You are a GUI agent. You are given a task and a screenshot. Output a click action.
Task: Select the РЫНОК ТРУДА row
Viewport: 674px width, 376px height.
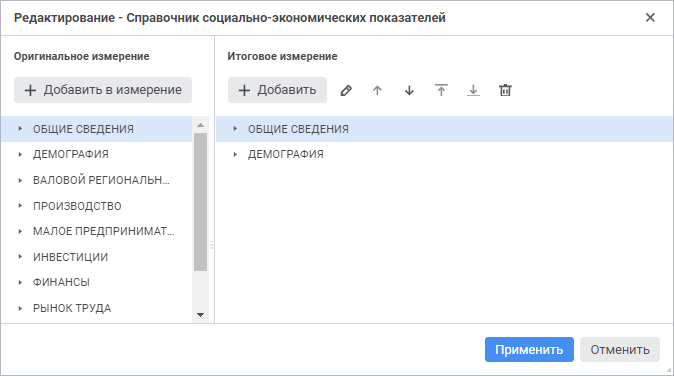(96, 308)
